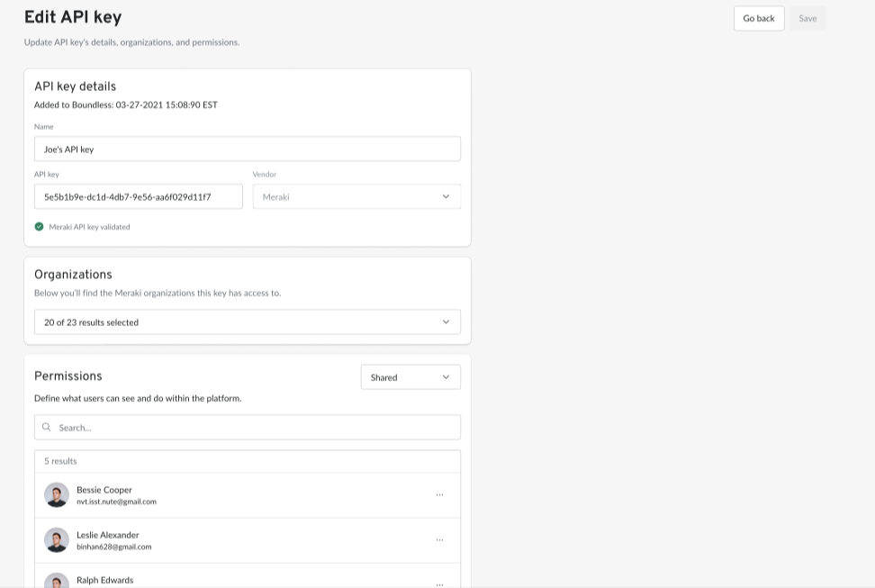The width and height of the screenshot is (875, 588).
Task: Expand the Vendor Meraki dropdown
Action: 356,196
